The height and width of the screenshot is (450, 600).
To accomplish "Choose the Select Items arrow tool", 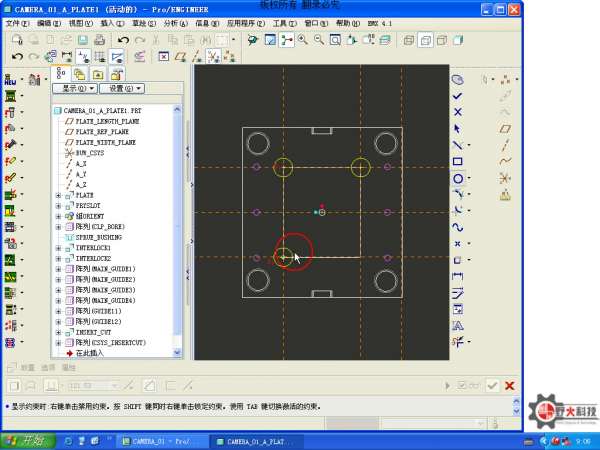I will coord(457,129).
